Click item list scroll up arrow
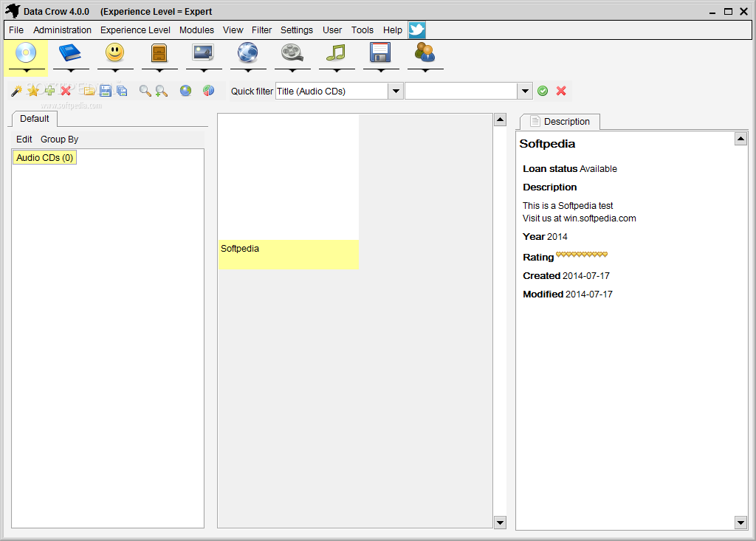The width and height of the screenshot is (756, 541). 500,120
